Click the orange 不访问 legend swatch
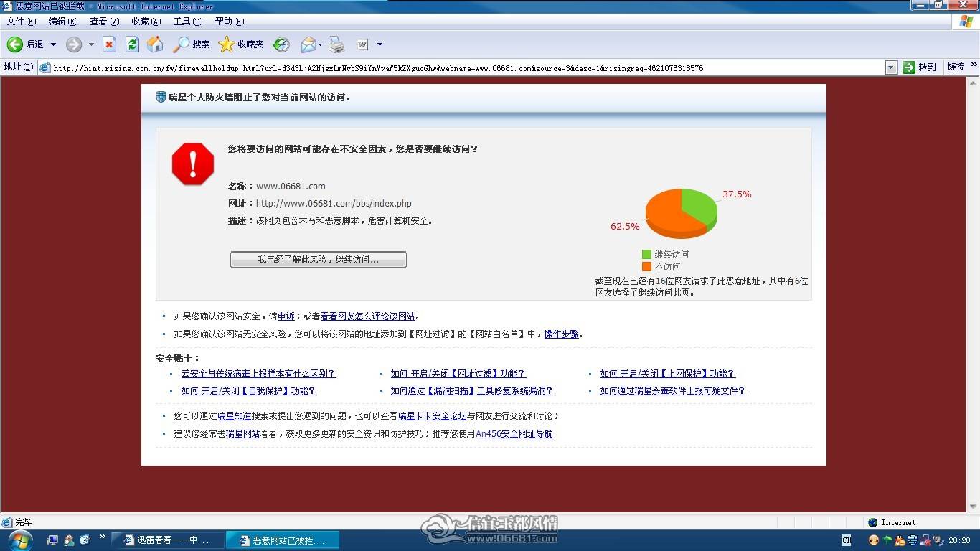The width and height of the screenshot is (980, 551). pos(646,266)
